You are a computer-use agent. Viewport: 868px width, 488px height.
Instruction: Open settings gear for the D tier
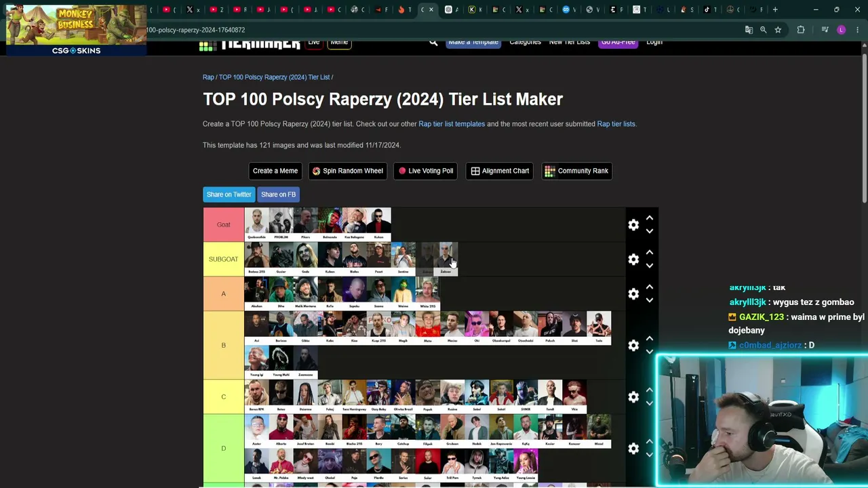click(x=633, y=449)
